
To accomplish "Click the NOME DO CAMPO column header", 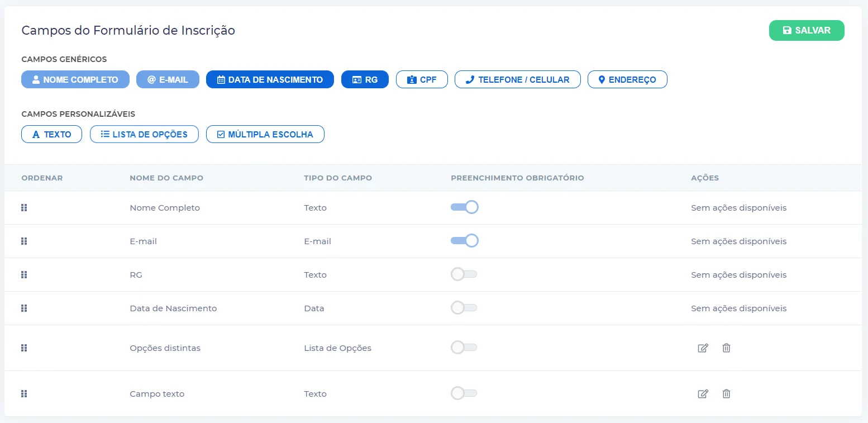I will (x=166, y=178).
